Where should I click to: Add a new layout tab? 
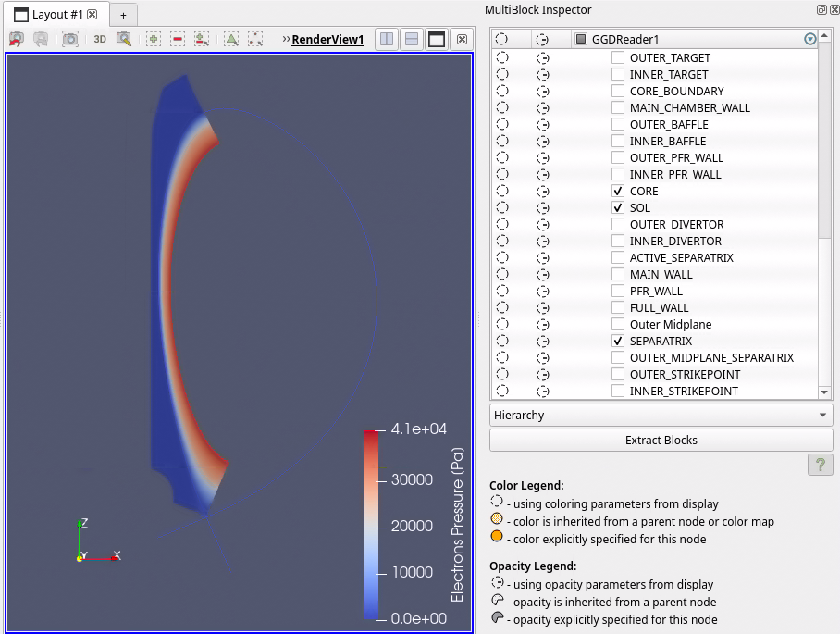[124, 15]
